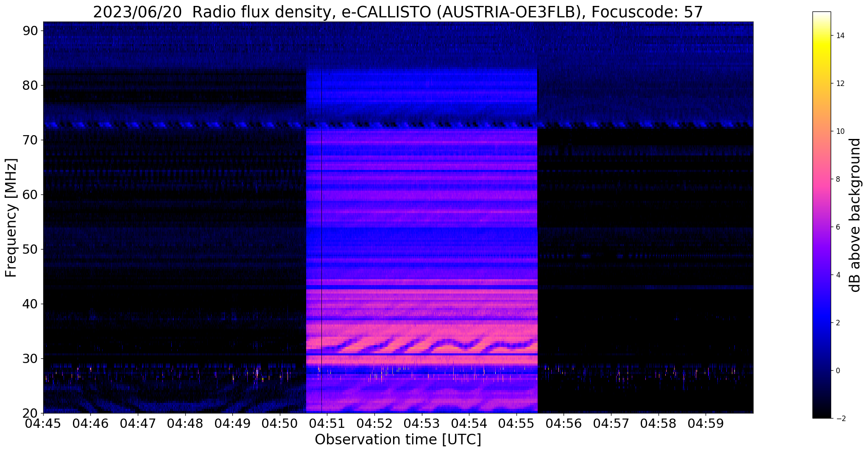Click the 04:45 time tick label
This screenshot has height=452, width=868.
click(43, 423)
